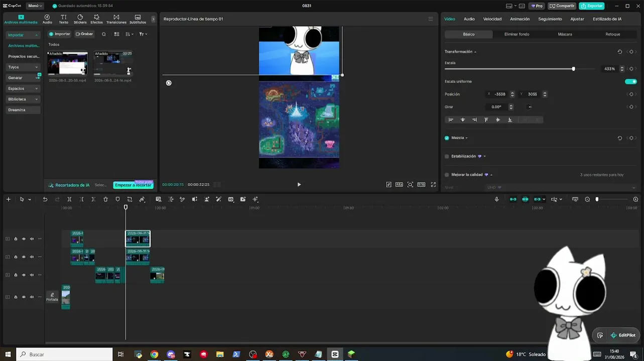This screenshot has height=361, width=644.
Task: Open the media filter dropdown
Action: pyautogui.click(x=143, y=34)
